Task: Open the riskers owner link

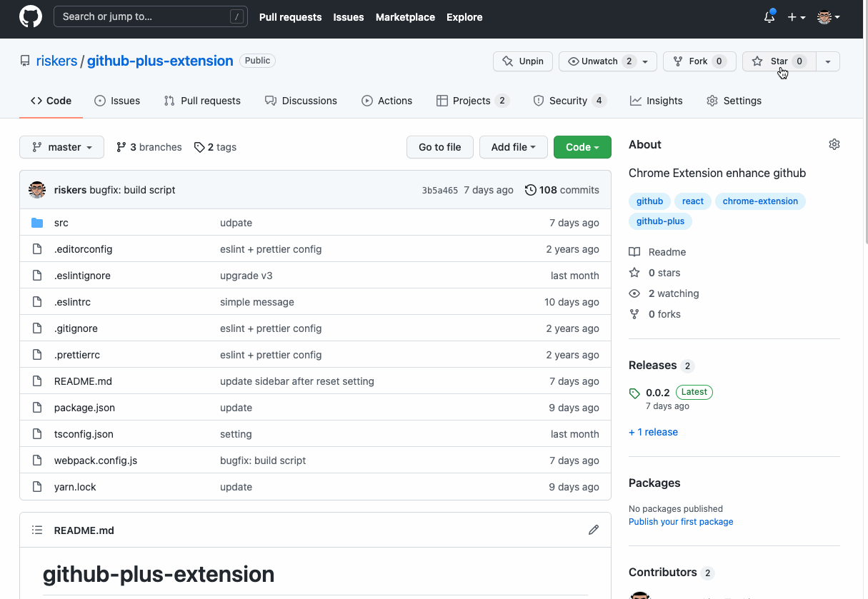Action: pos(56,61)
